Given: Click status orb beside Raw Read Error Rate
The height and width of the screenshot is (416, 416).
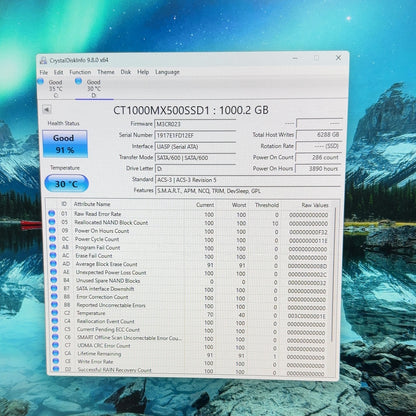Looking at the screenshot, I should [x=52, y=213].
